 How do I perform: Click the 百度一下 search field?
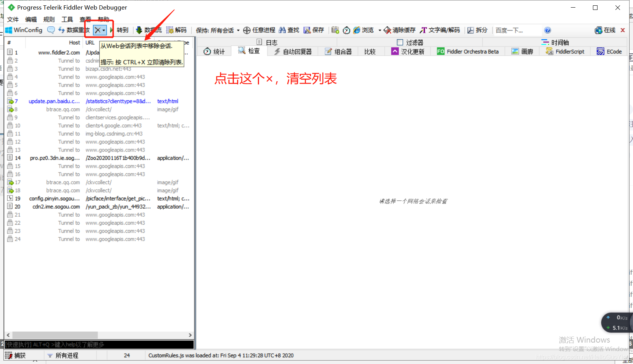click(517, 30)
